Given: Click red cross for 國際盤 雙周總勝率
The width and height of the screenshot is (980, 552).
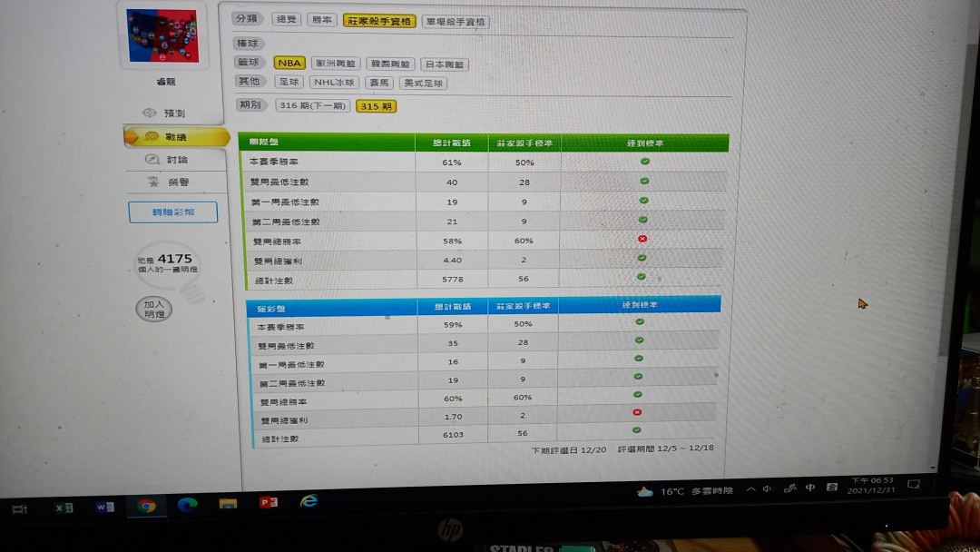Looking at the screenshot, I should 642,239.
